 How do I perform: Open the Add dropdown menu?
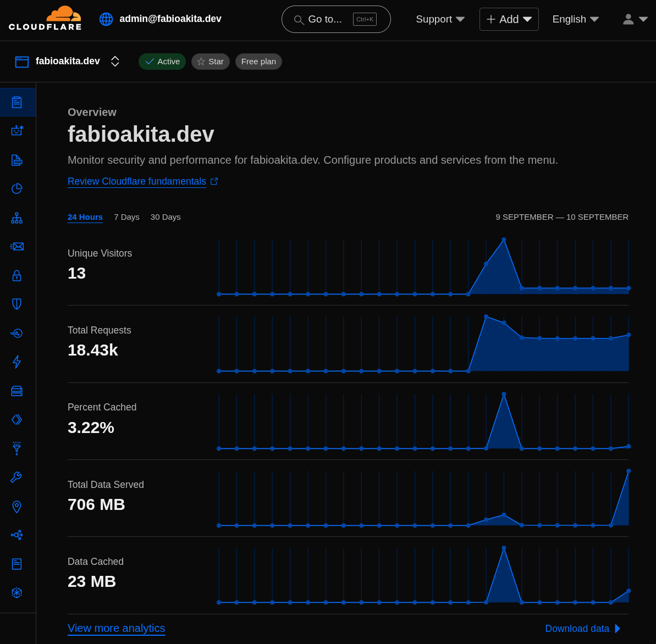[509, 19]
